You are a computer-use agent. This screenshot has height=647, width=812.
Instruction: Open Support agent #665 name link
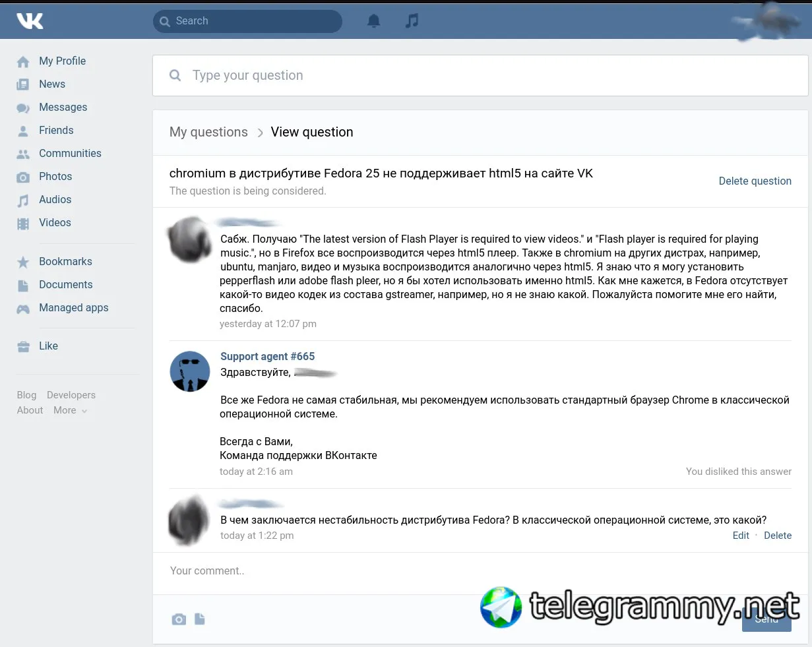pos(267,356)
